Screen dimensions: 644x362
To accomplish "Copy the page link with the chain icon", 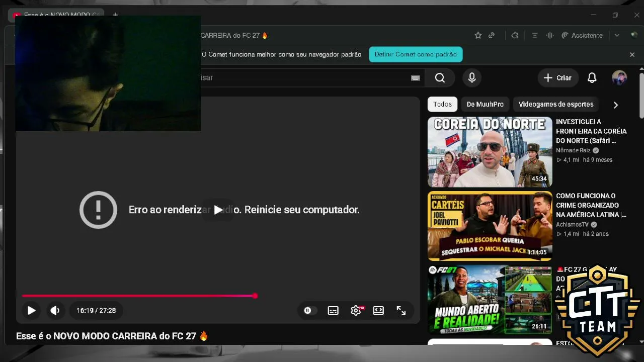I will pos(492,35).
